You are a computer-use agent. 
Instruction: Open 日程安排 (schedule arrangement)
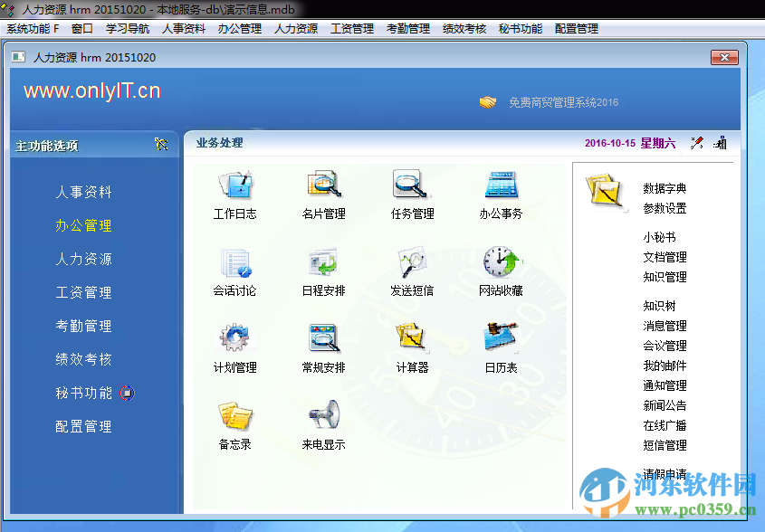[x=322, y=268]
